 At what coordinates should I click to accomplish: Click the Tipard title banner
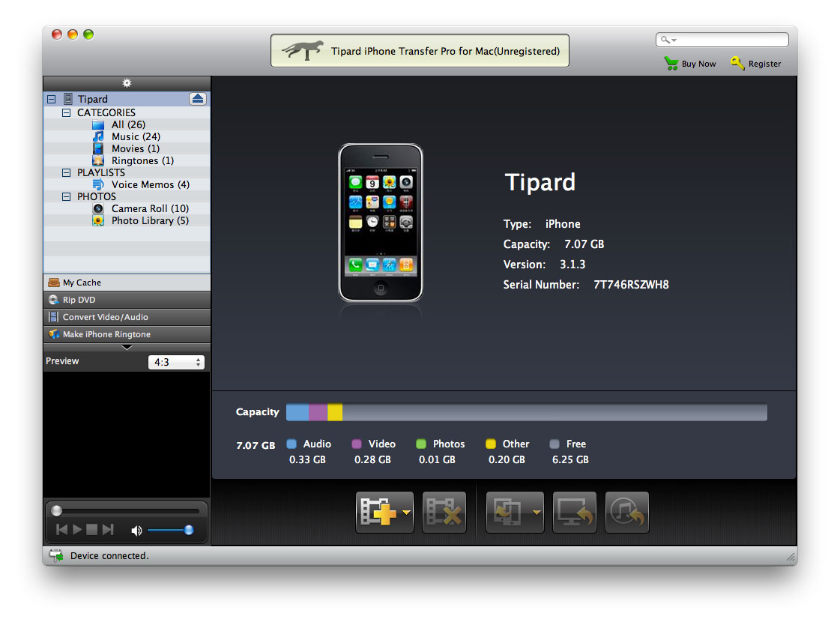pos(420,51)
